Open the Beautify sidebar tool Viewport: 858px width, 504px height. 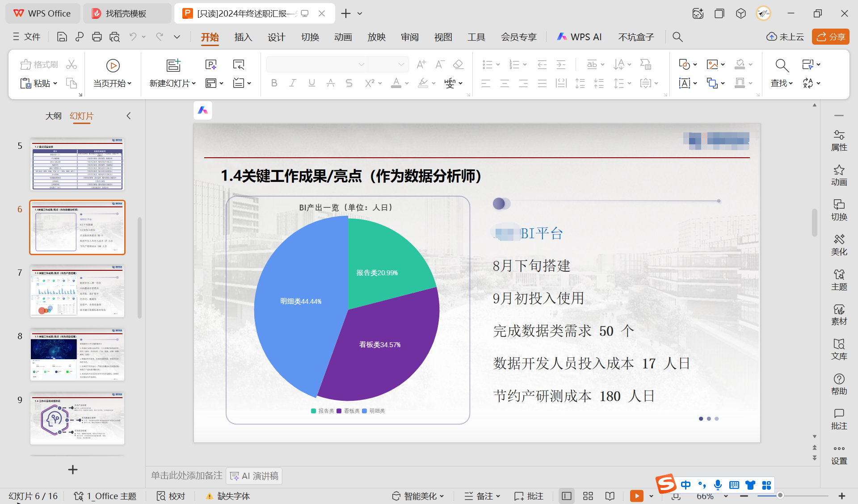click(x=839, y=245)
